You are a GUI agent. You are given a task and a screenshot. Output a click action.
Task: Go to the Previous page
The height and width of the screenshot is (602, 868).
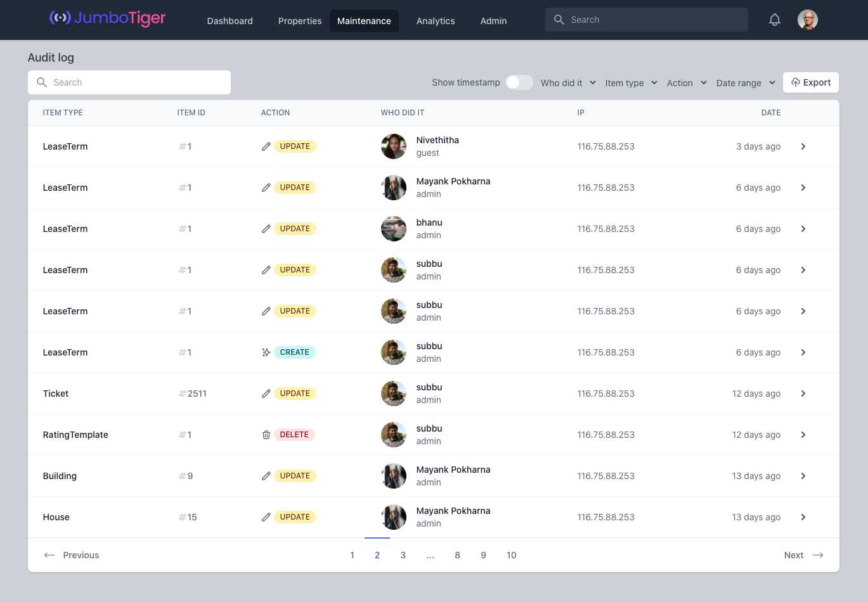click(71, 555)
